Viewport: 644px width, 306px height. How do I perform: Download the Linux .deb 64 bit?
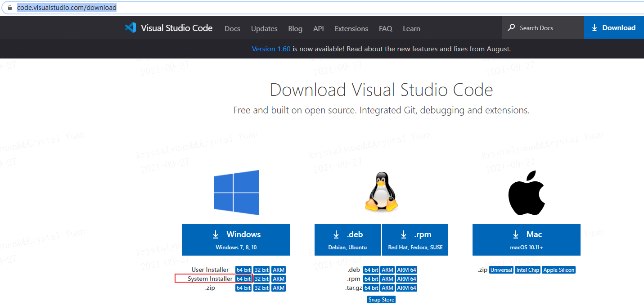pyautogui.click(x=371, y=270)
